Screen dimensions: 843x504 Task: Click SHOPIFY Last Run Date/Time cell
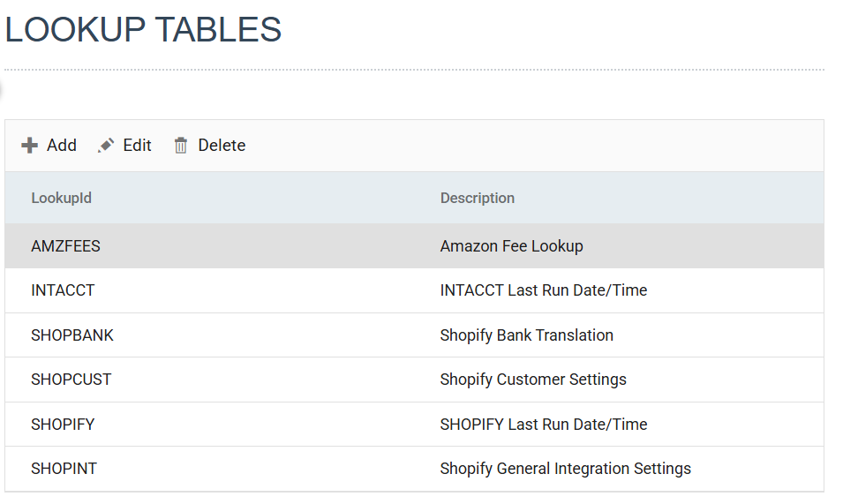[x=544, y=425]
